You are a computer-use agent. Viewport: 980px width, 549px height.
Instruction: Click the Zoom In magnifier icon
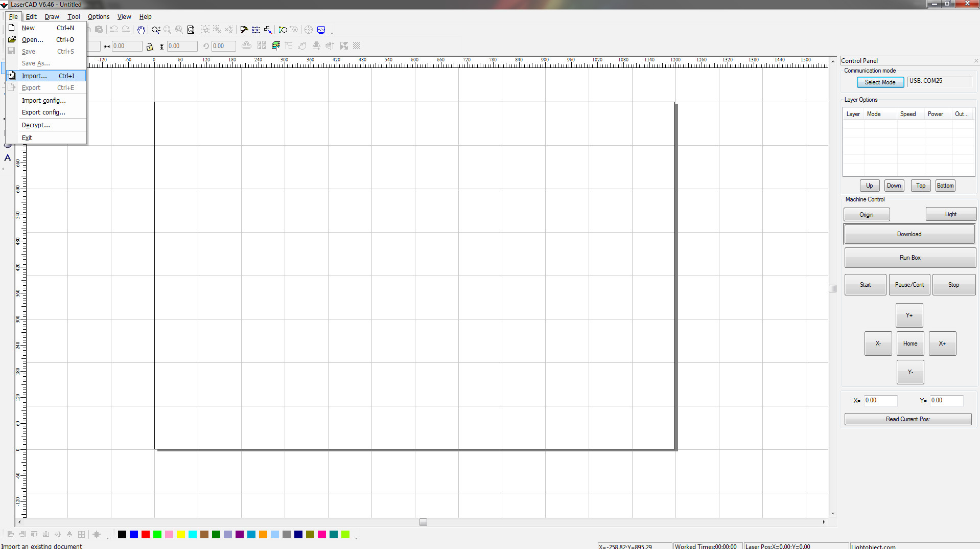tap(156, 30)
